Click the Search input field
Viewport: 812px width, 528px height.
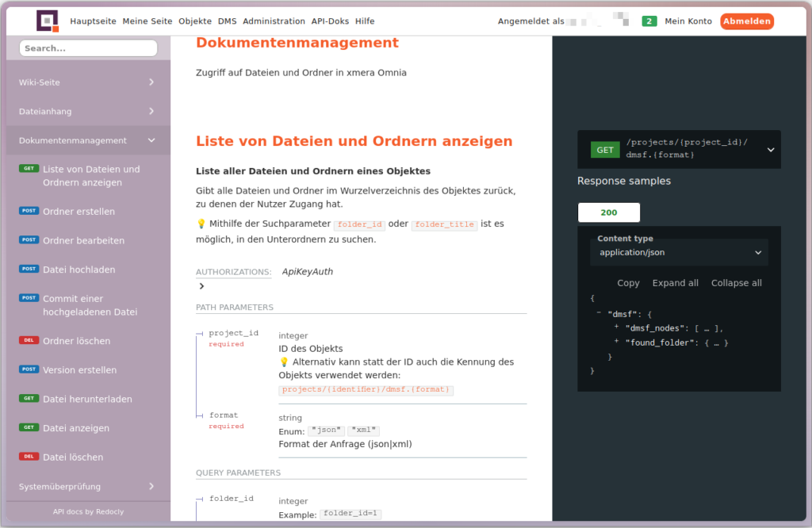coord(88,48)
